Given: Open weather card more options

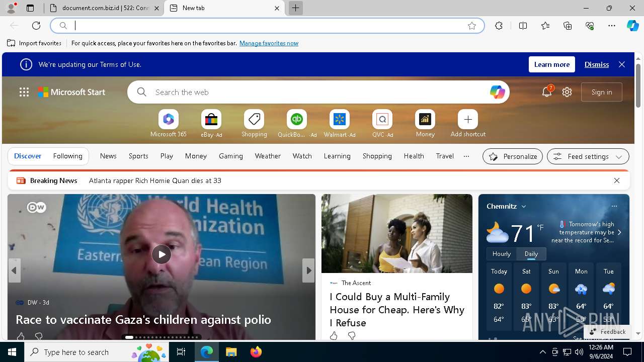Looking at the screenshot, I should coord(614,206).
